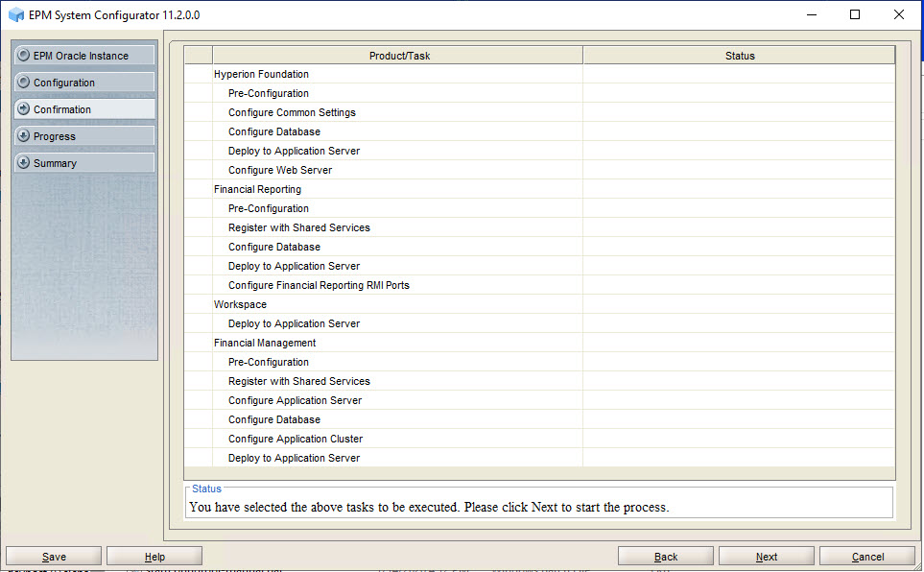924x572 pixels.
Task: Minimize the EPM System Configurator window
Action: (812, 14)
